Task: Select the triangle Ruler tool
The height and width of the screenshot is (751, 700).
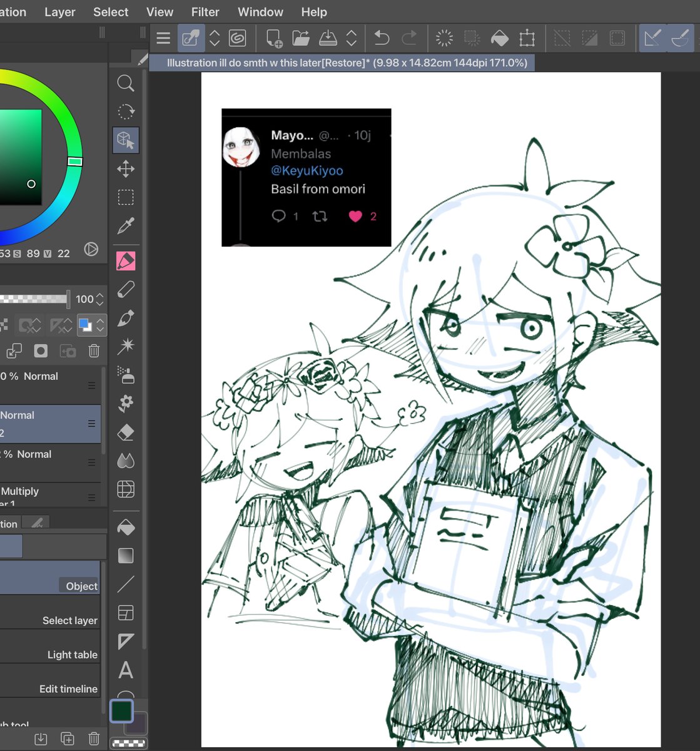Action: point(126,641)
